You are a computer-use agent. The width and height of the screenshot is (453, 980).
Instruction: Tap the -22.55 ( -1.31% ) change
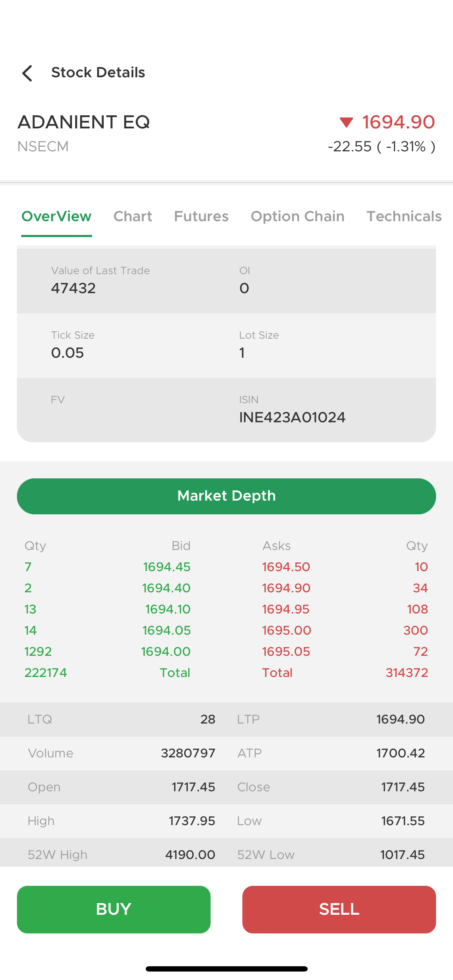(381, 146)
